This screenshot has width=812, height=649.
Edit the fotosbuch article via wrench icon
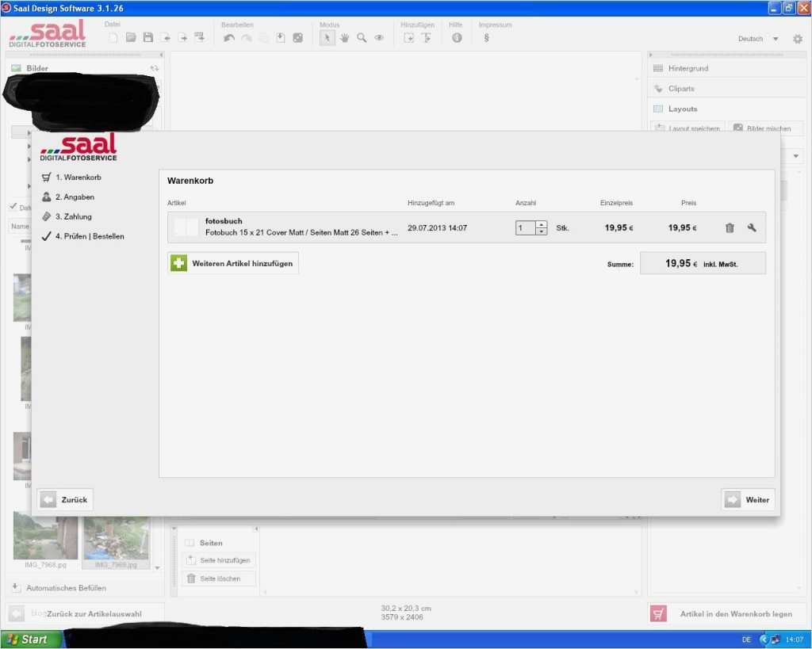click(752, 227)
